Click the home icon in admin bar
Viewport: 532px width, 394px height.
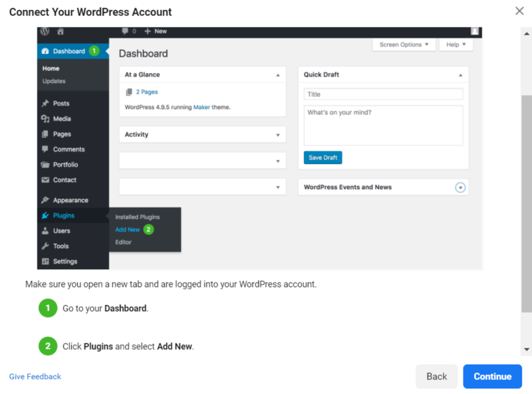click(61, 31)
